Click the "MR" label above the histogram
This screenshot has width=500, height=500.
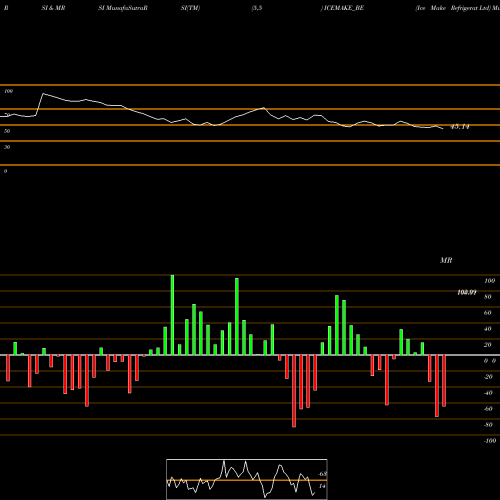pyautogui.click(x=446, y=260)
